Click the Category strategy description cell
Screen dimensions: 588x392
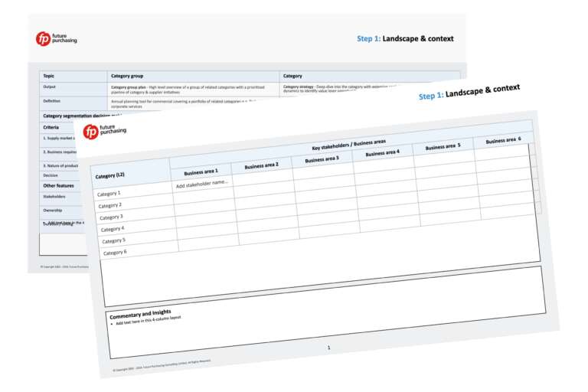tap(339, 89)
